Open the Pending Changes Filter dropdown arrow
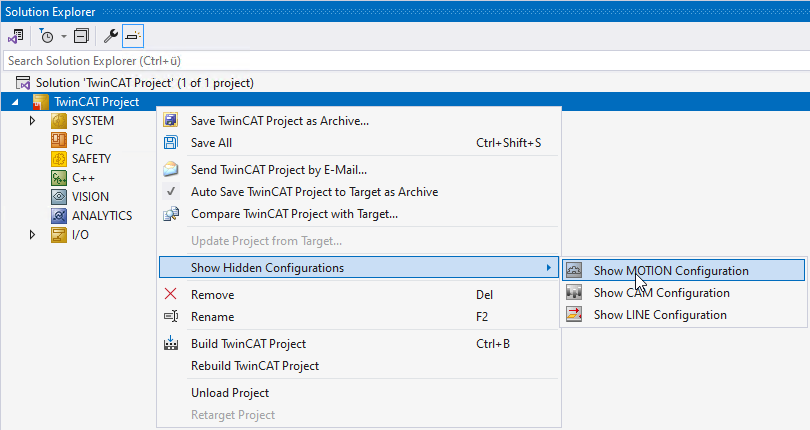Image resolution: width=810 pixels, height=430 pixels. (64, 36)
